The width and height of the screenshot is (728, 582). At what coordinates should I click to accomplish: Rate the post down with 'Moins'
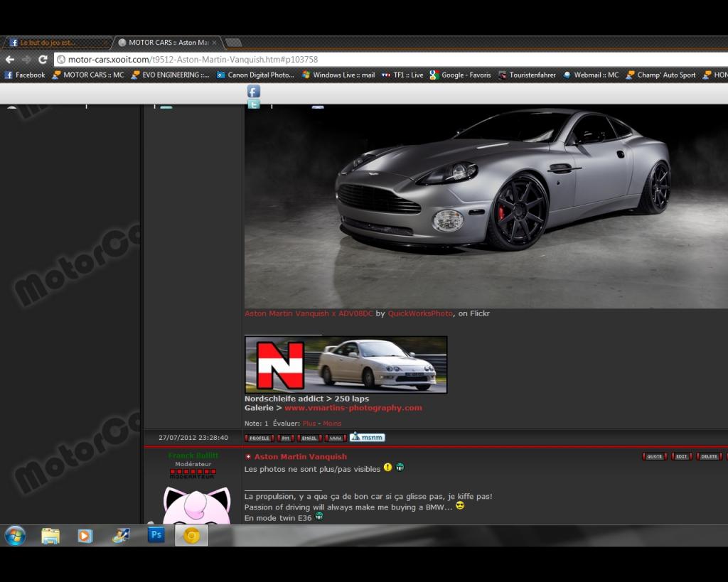point(332,424)
